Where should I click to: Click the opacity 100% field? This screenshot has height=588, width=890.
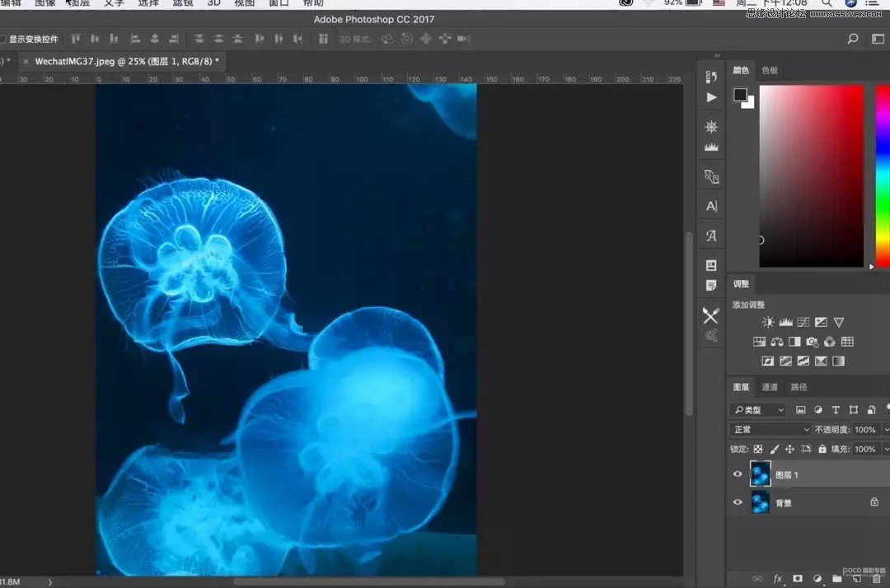[x=865, y=430]
